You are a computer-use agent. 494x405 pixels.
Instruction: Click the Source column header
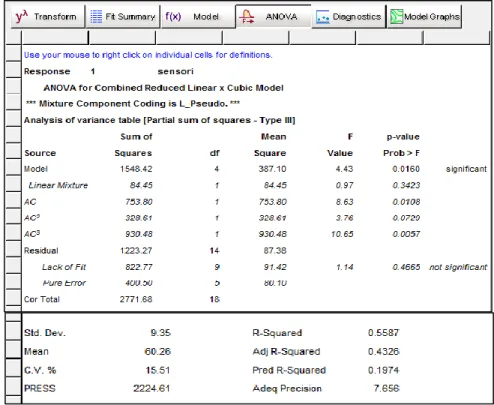tap(40, 153)
